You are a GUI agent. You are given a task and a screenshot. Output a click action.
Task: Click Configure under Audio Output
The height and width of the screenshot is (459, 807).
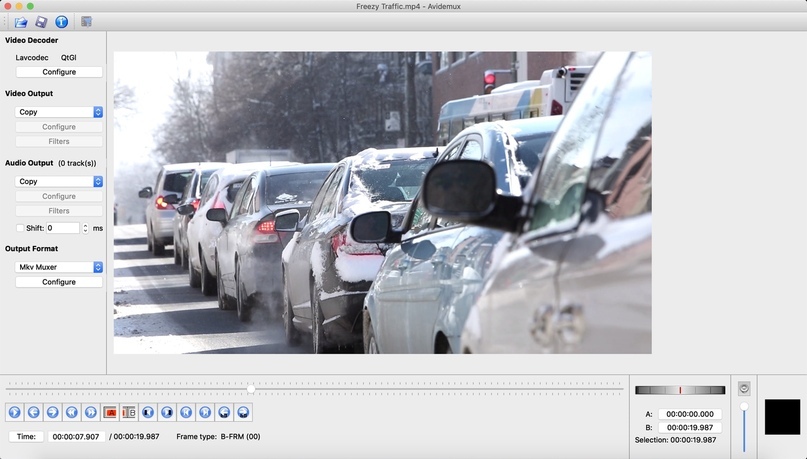pyautogui.click(x=59, y=196)
